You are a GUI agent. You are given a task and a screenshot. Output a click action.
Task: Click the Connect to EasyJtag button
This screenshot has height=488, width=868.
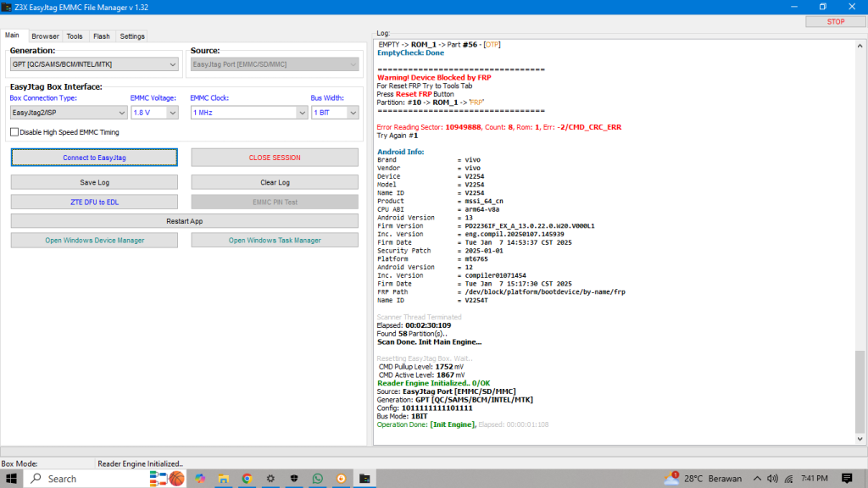tap(94, 158)
